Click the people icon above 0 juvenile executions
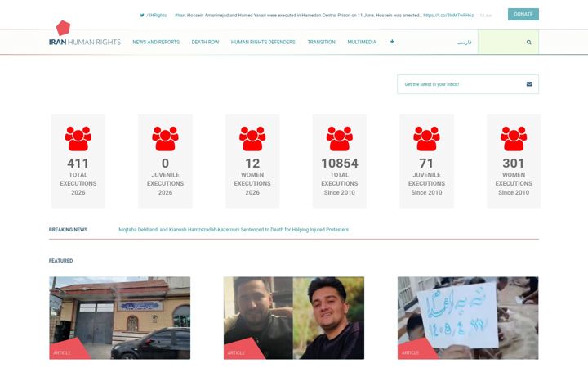 [165, 138]
